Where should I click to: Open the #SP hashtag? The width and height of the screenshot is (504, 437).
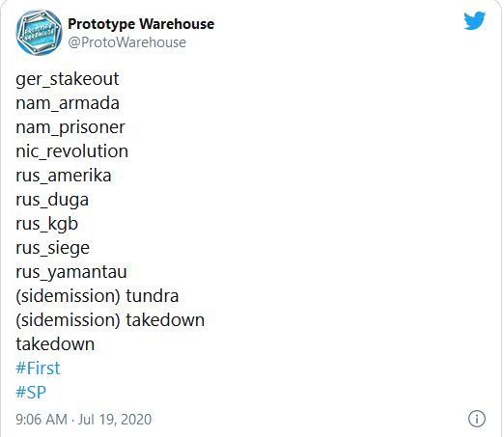pyautogui.click(x=31, y=392)
